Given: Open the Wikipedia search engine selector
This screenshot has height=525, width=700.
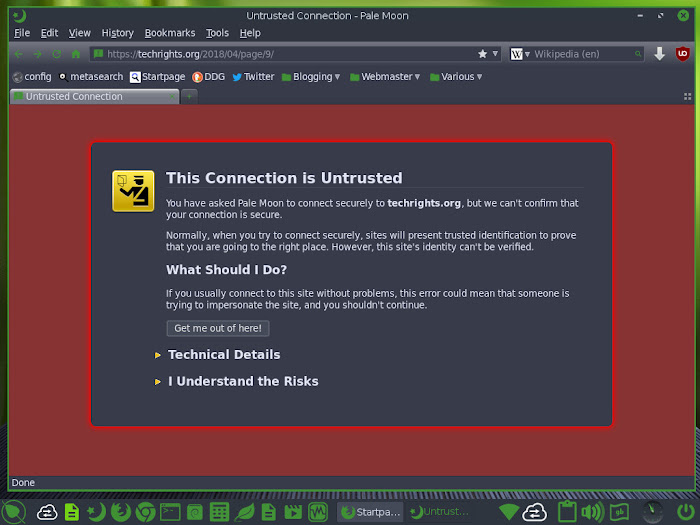Looking at the screenshot, I should pyautogui.click(x=520, y=54).
